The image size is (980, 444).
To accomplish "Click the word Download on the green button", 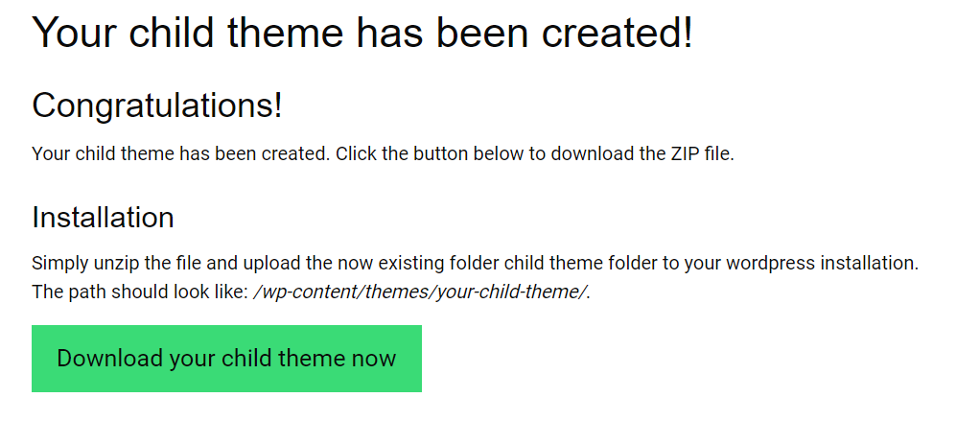I will [109, 359].
